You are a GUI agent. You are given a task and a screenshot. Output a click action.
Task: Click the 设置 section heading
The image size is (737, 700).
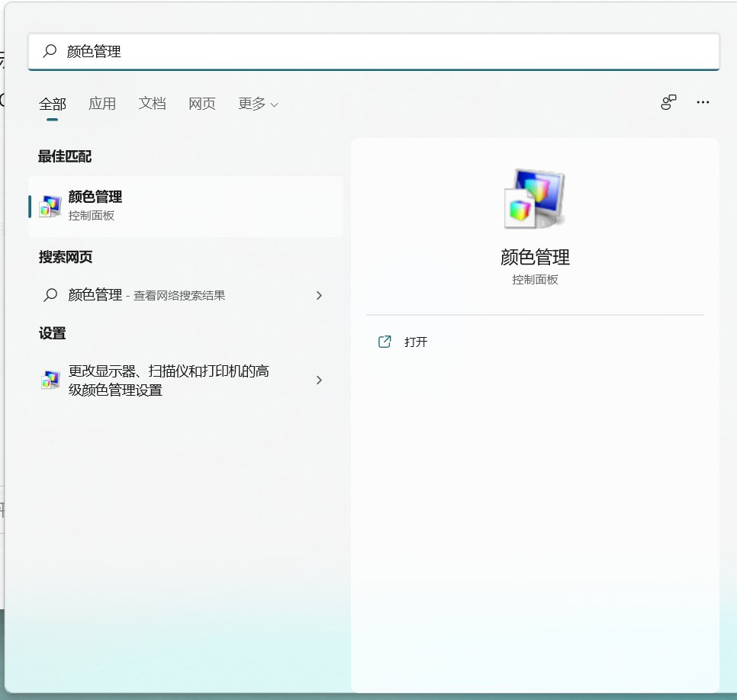51,333
